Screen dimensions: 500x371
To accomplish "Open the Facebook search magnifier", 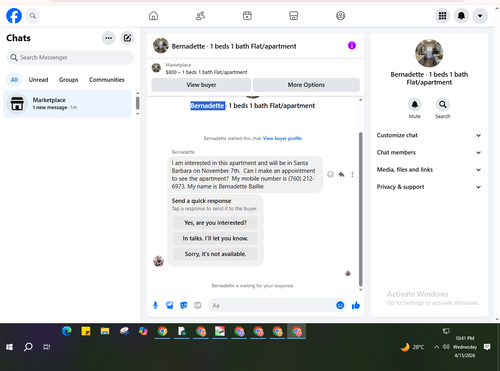I will (x=33, y=16).
